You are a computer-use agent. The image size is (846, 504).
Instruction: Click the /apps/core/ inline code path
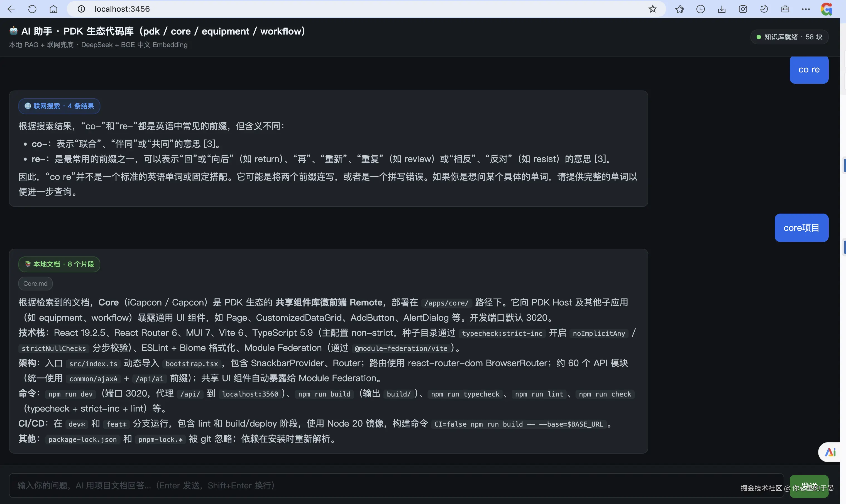(x=446, y=303)
